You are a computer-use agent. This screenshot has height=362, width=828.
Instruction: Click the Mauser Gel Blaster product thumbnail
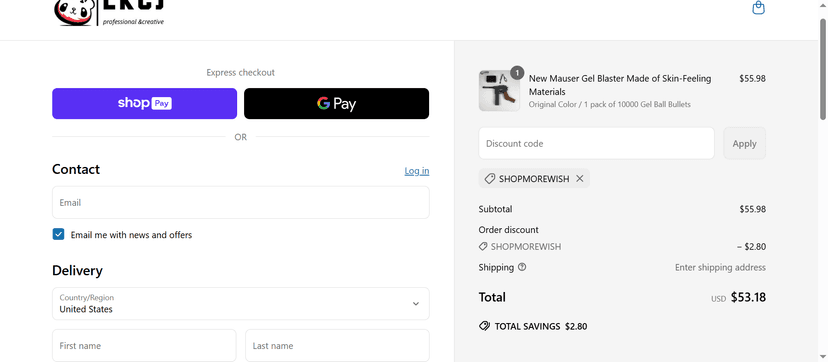pos(495,91)
